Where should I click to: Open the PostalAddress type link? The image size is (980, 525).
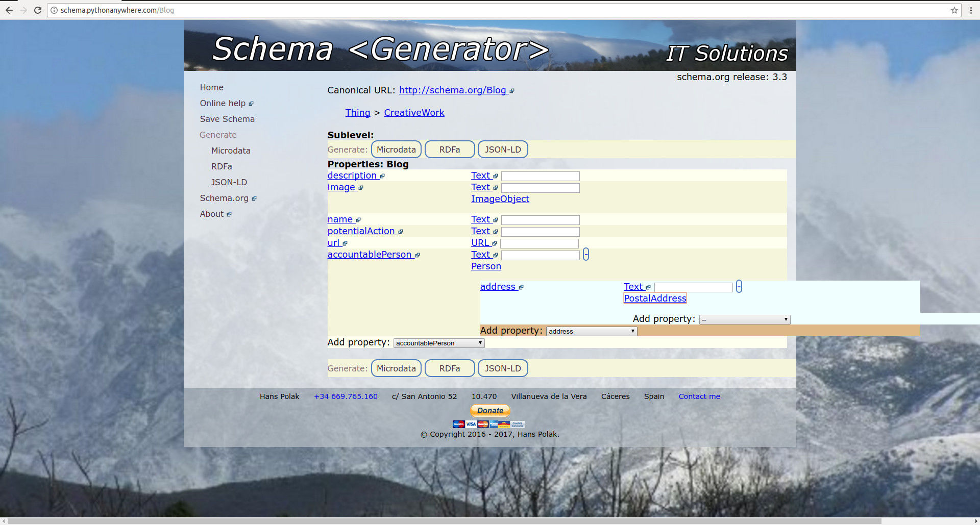(655, 298)
